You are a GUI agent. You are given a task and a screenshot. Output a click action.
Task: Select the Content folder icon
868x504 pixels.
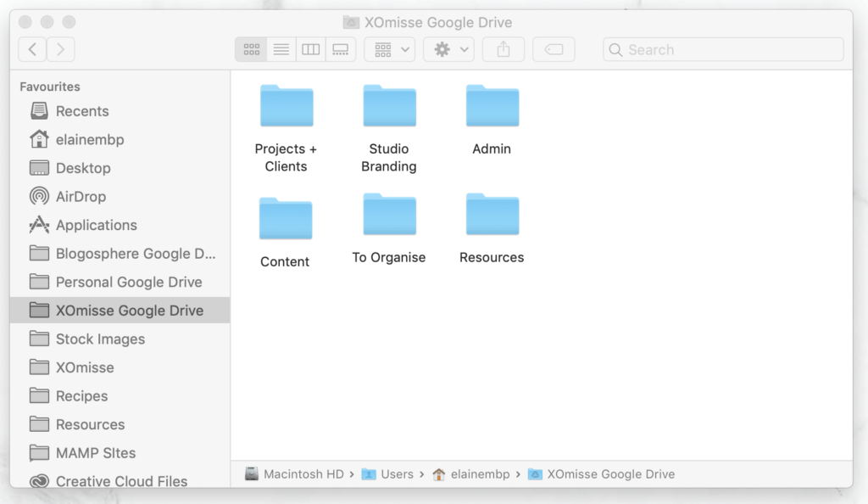286,218
